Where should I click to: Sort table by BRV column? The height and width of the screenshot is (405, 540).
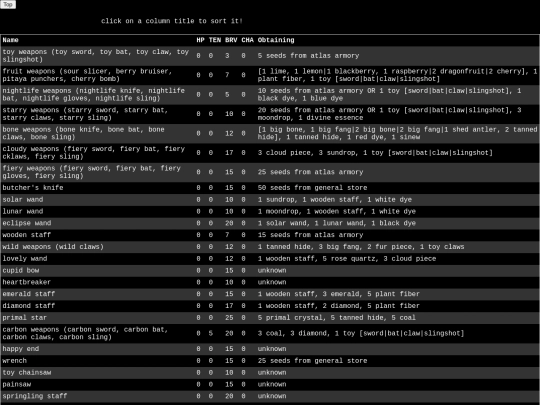point(231,40)
